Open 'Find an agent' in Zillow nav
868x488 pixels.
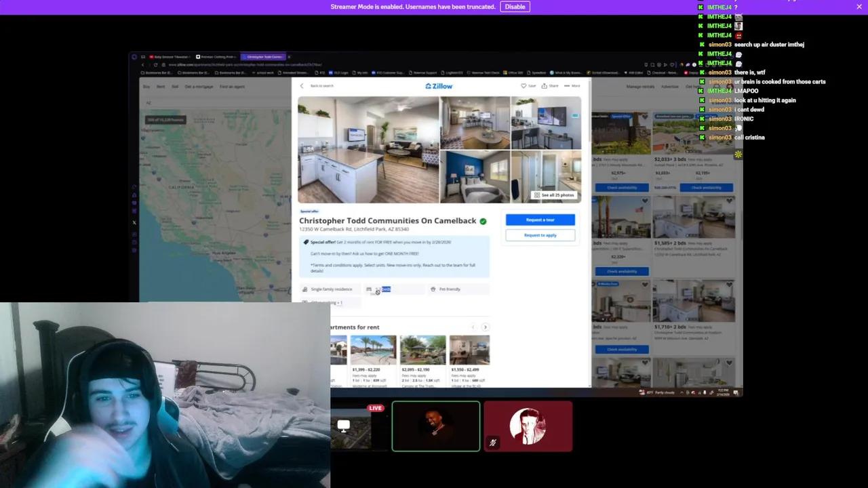pos(232,87)
